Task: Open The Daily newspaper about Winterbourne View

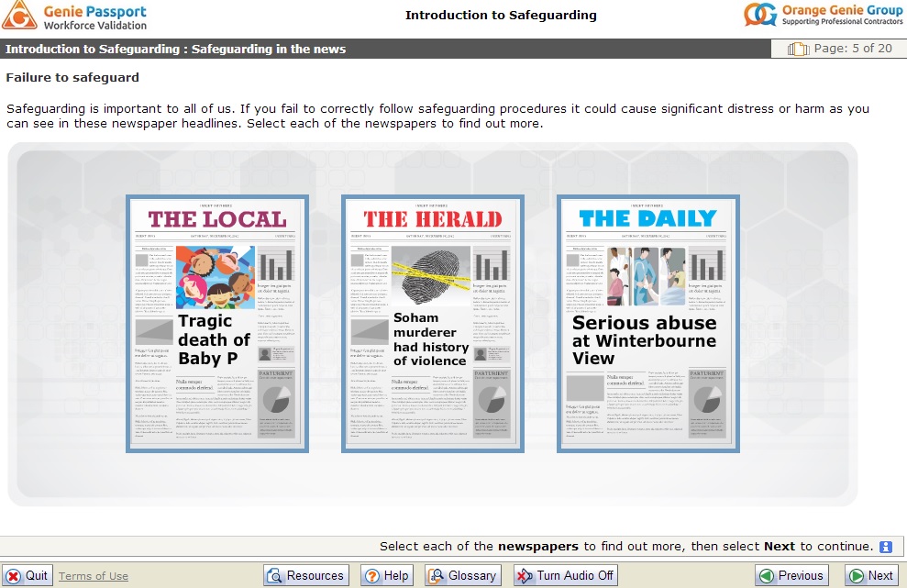Action: click(x=647, y=324)
